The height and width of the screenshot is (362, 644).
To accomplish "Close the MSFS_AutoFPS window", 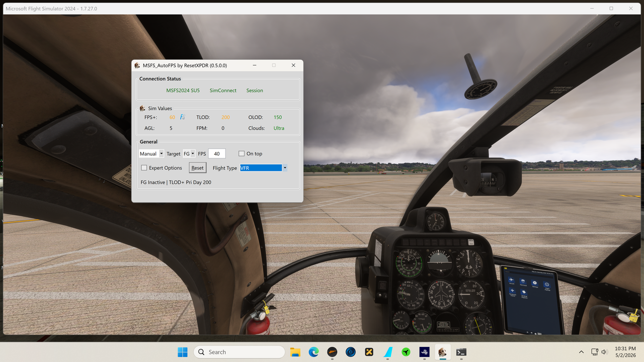I will pos(293,65).
